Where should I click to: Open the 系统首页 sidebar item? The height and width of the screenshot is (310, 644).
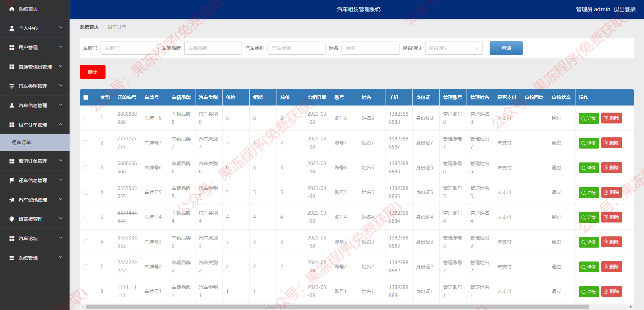pos(35,9)
